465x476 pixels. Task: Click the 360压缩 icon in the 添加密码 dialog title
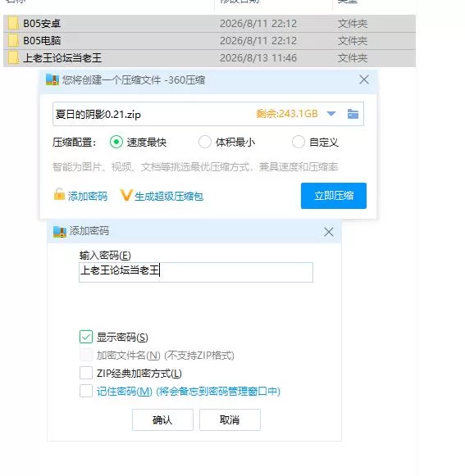60,231
